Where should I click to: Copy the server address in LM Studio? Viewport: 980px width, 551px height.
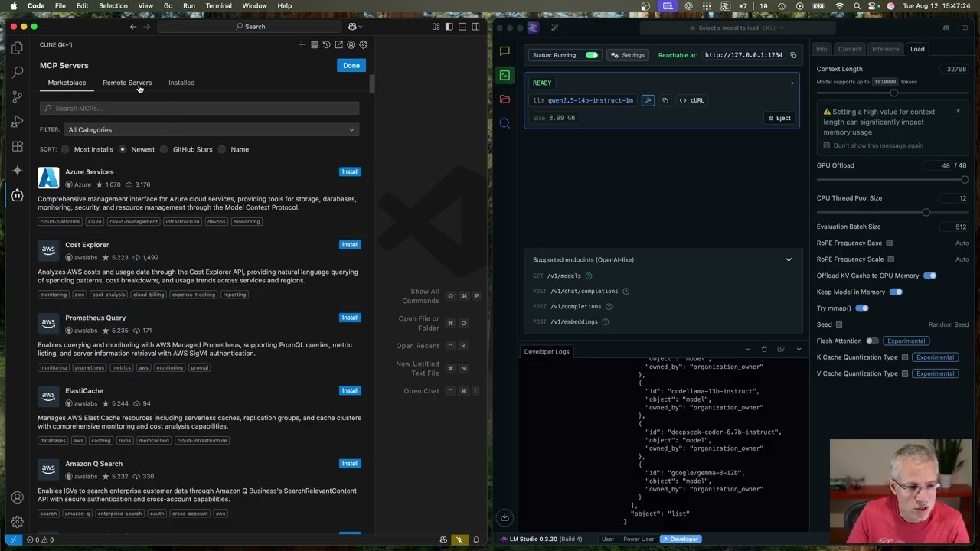793,55
